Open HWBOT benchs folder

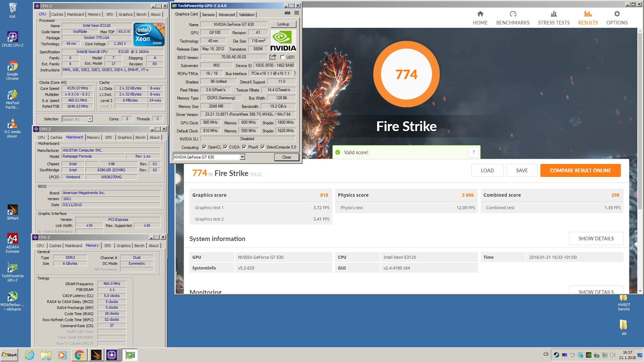coord(624,303)
